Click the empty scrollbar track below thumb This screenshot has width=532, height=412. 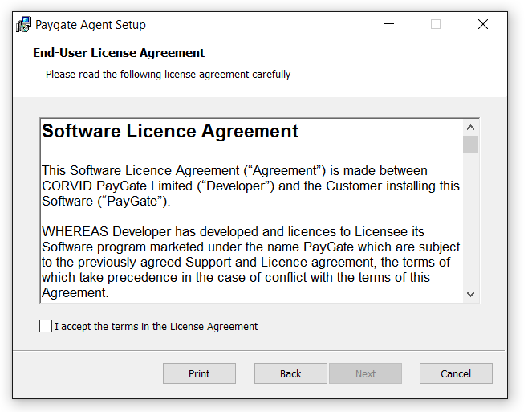(x=470, y=219)
